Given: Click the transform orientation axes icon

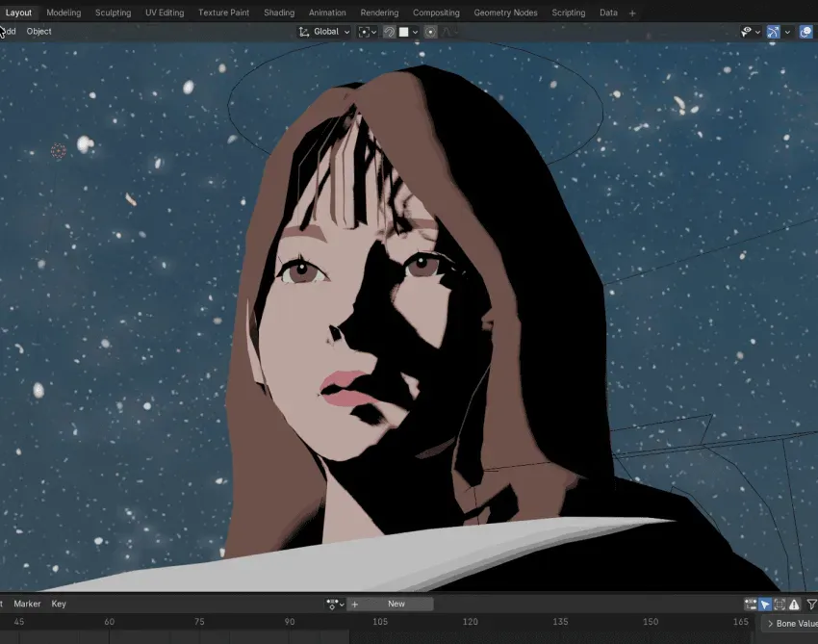Looking at the screenshot, I should [x=303, y=32].
